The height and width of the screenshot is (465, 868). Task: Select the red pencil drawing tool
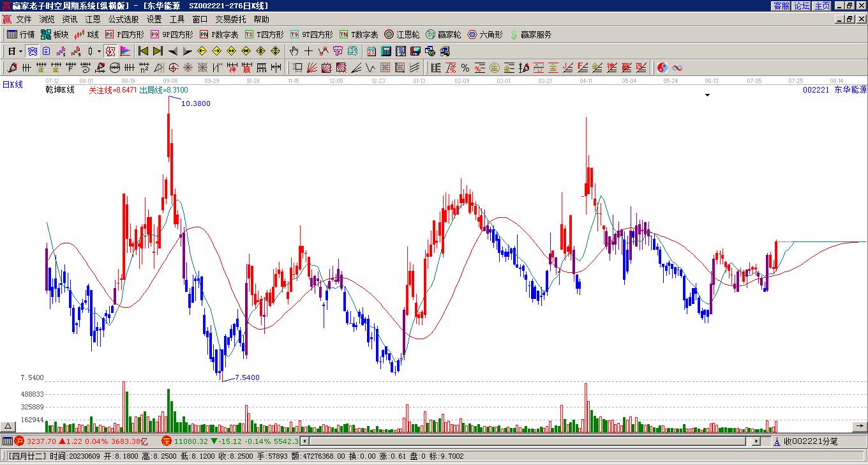point(12,68)
